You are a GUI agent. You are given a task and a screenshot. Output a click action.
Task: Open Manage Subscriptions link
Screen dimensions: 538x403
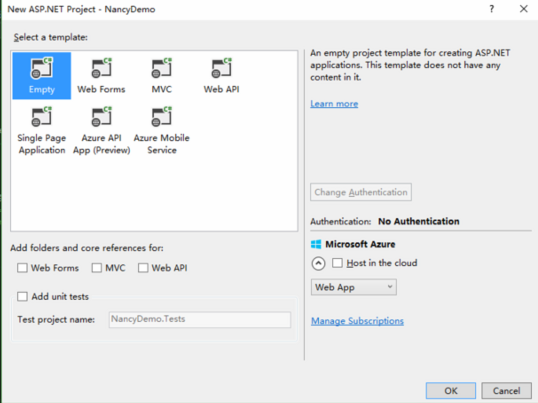click(357, 321)
